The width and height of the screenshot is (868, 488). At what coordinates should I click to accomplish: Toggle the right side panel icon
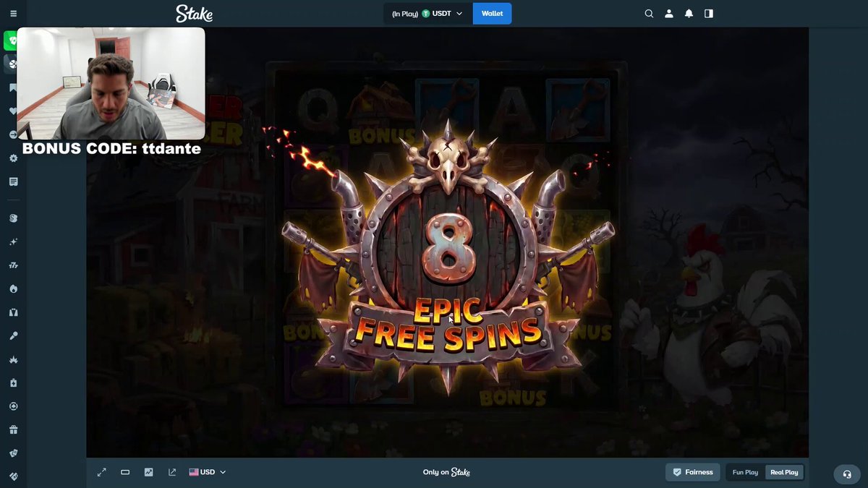coord(709,13)
